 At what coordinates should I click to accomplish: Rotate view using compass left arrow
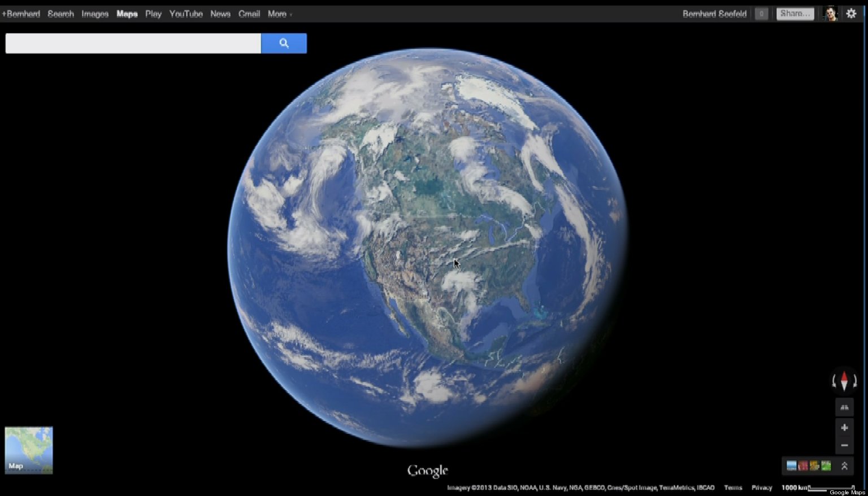click(834, 382)
